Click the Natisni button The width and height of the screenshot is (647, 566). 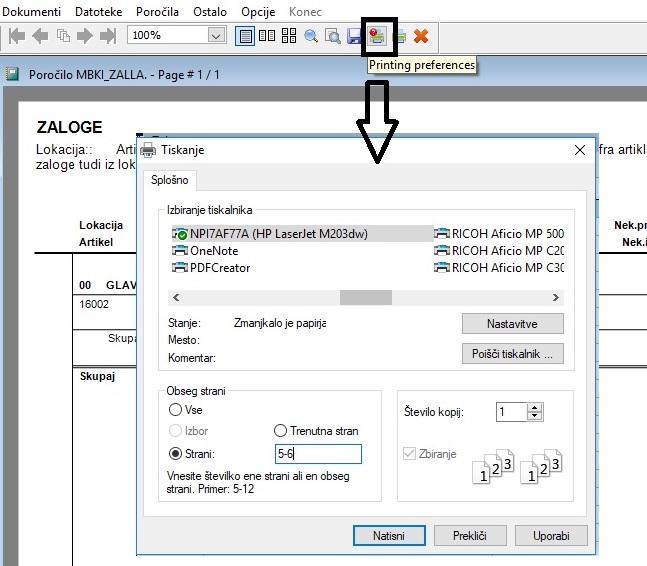[389, 535]
